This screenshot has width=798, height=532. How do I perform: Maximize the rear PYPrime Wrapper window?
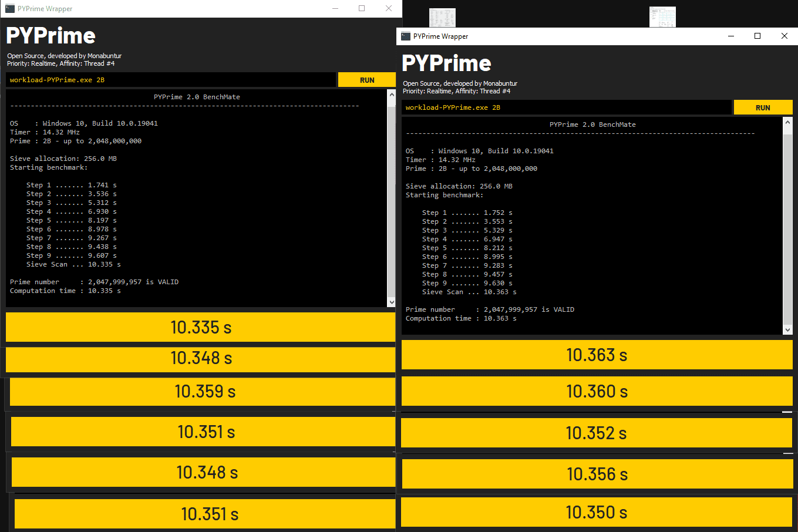click(x=362, y=9)
